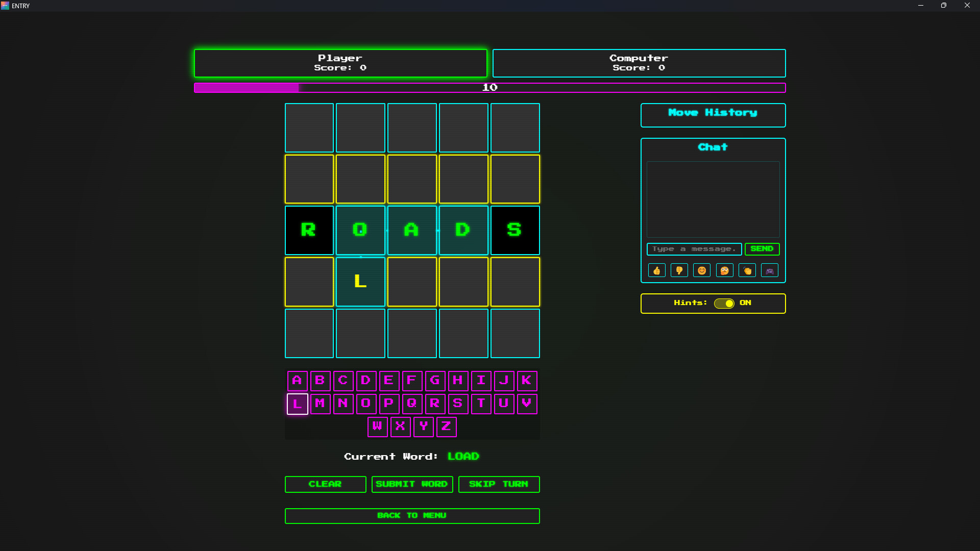Send the chat message
The image size is (980, 551).
tap(762, 249)
